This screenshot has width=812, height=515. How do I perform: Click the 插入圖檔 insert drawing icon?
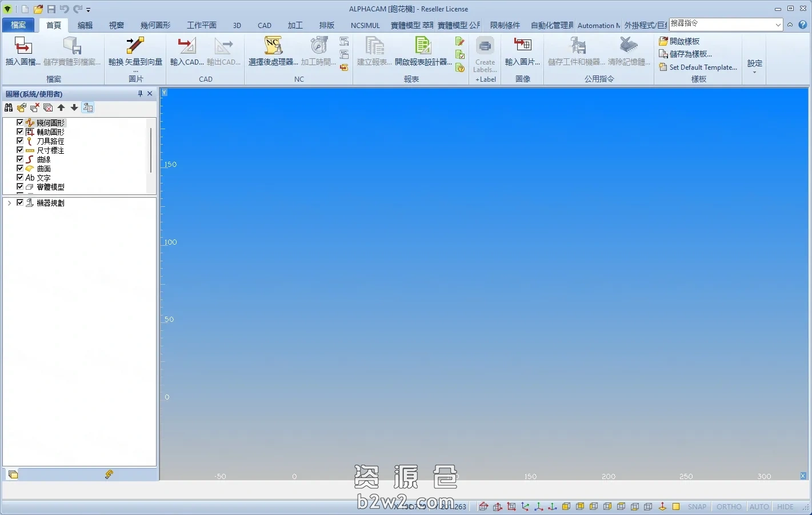[x=23, y=47]
